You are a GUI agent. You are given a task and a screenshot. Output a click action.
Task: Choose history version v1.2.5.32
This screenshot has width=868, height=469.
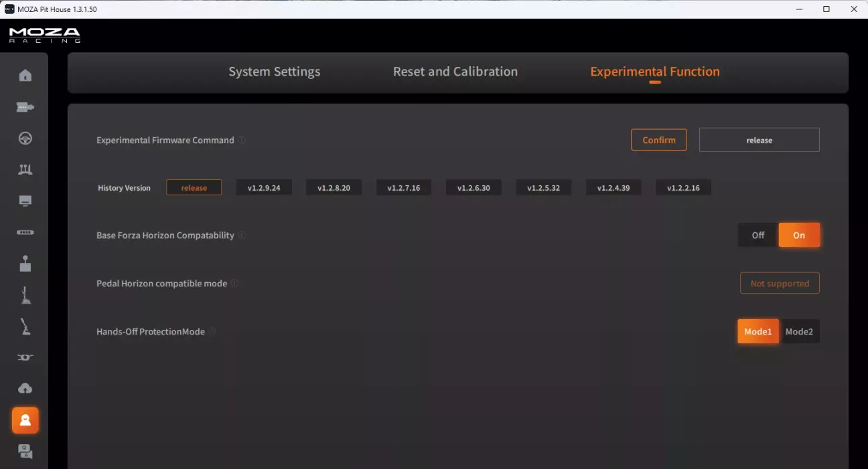(543, 188)
